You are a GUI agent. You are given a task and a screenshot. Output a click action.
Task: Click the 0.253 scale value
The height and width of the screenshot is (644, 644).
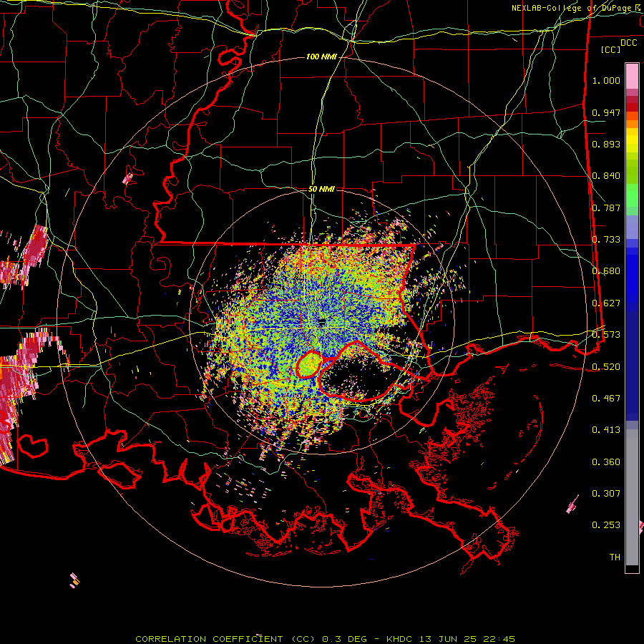coord(606,525)
